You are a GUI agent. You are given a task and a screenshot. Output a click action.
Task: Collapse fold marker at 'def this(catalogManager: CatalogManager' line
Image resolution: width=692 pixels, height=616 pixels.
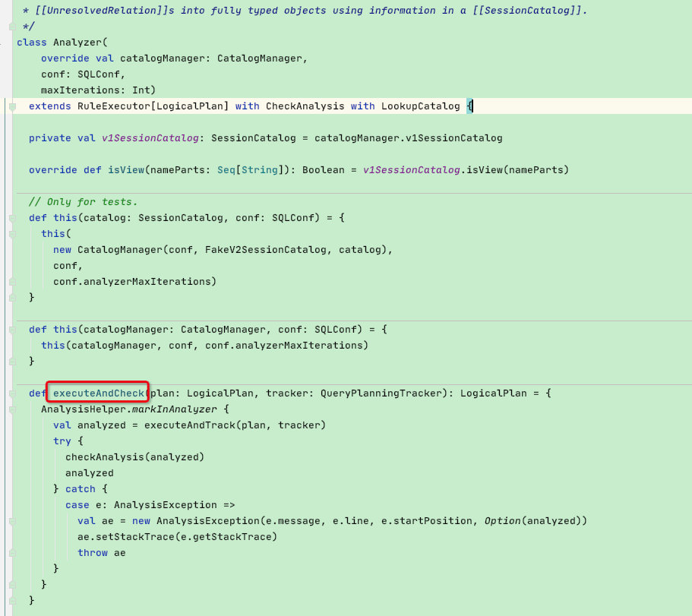12,330
